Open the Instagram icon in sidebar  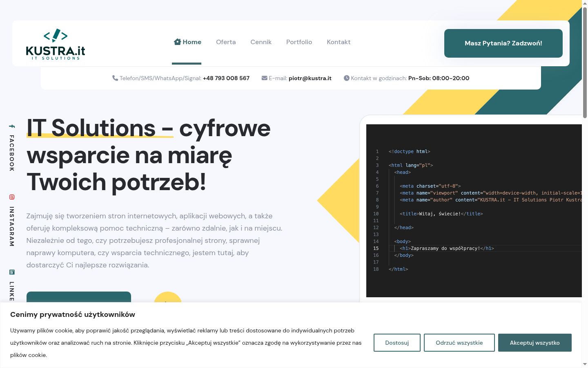12,197
